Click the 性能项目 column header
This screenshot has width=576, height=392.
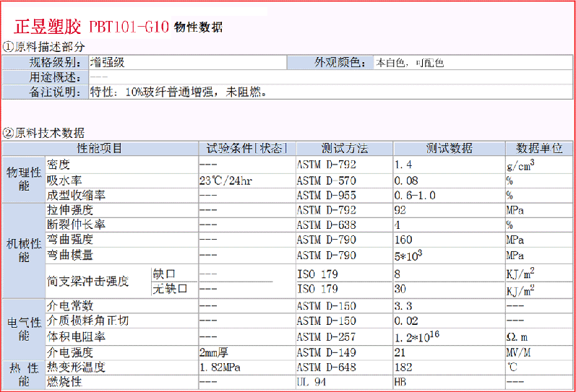pos(100,149)
